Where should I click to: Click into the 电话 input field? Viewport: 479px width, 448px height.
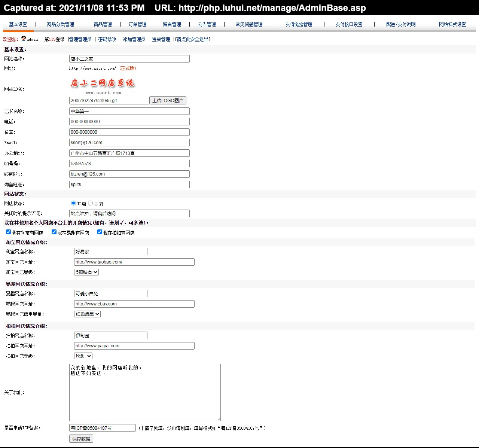coord(129,122)
